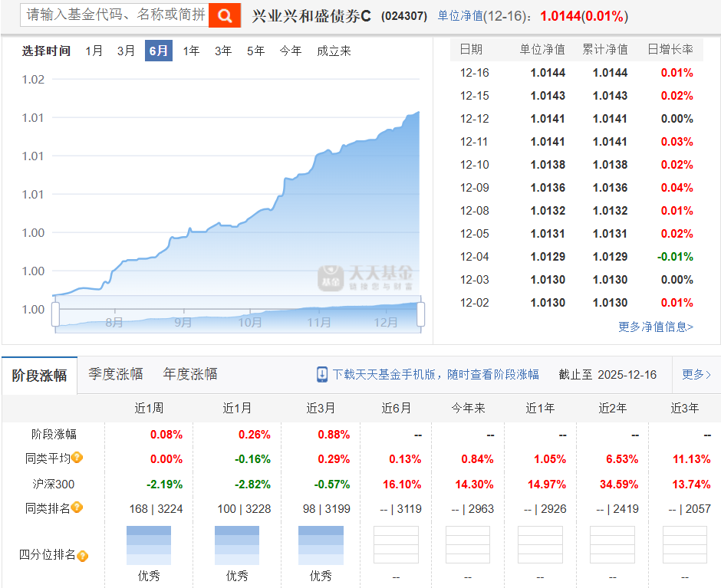The image size is (721, 588).
Task: Select the 3月 time range
Action: (x=126, y=51)
